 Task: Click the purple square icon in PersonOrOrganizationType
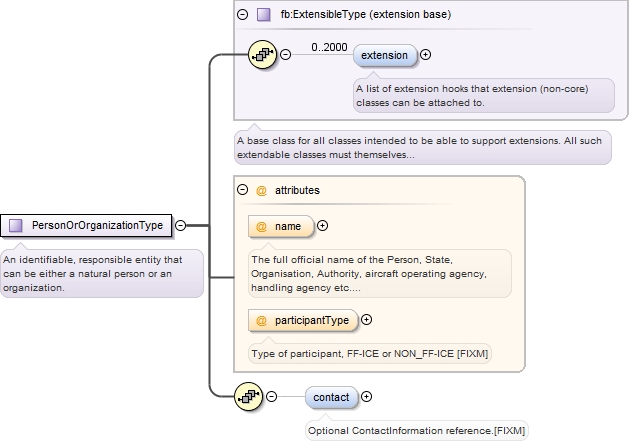coord(16,225)
